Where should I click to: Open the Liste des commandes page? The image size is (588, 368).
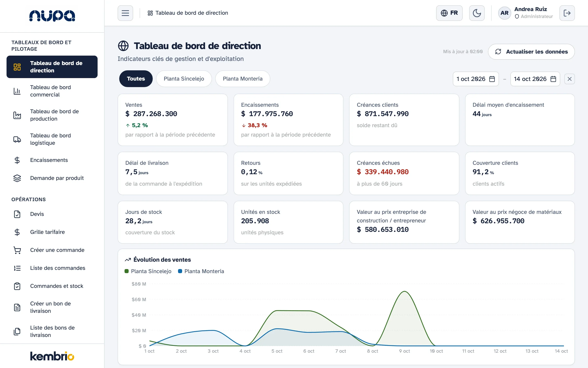pyautogui.click(x=52, y=268)
